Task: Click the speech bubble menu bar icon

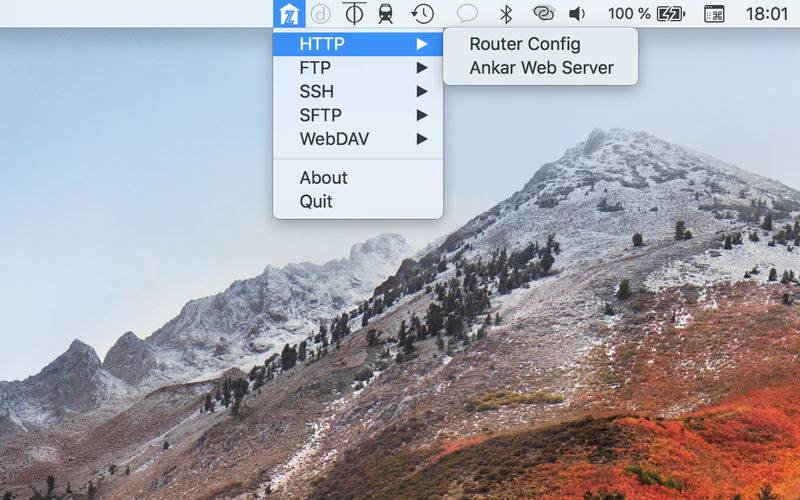Action: coord(467,14)
